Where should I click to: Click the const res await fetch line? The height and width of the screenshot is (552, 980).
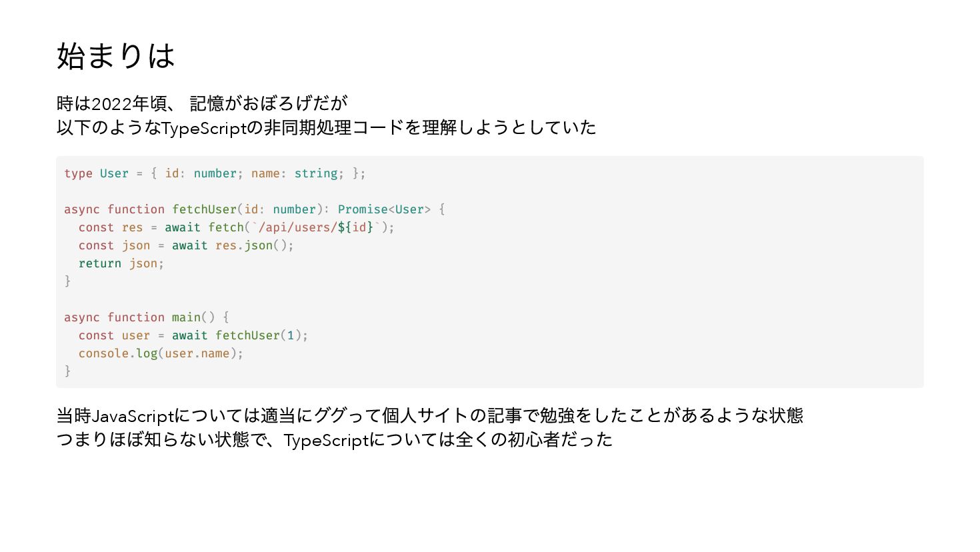tap(236, 227)
